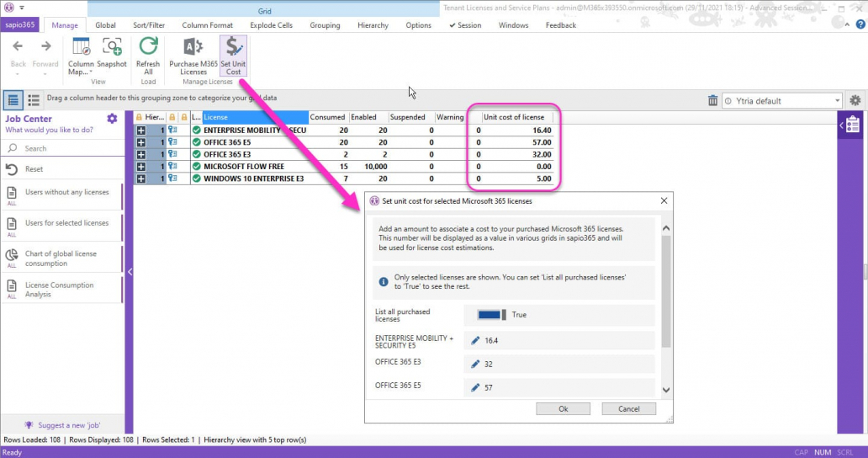868x458 pixels.
Task: Open License Consumption Analysis job
Action: (x=61, y=289)
